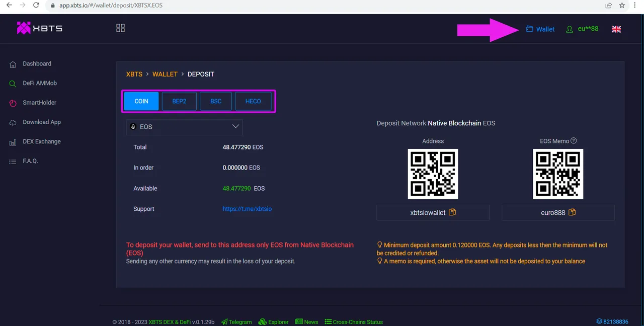Click the SmartHolder pie icon
This screenshot has height=326, width=644.
click(13, 103)
